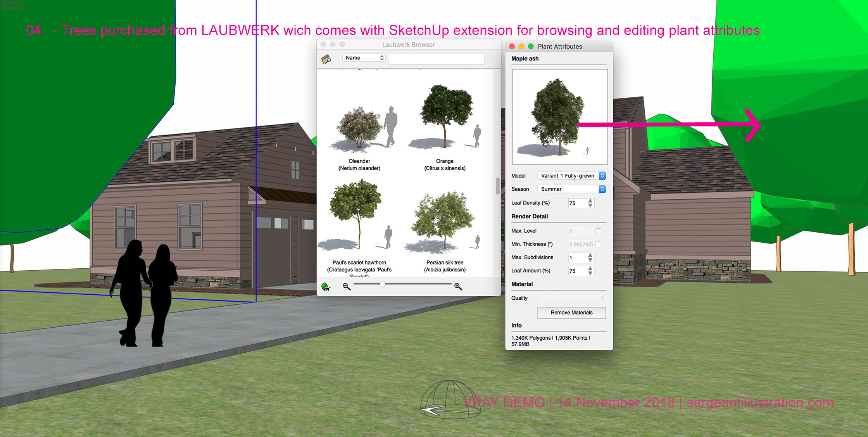Open the Season dropdown
The width and height of the screenshot is (868, 437).
571,189
